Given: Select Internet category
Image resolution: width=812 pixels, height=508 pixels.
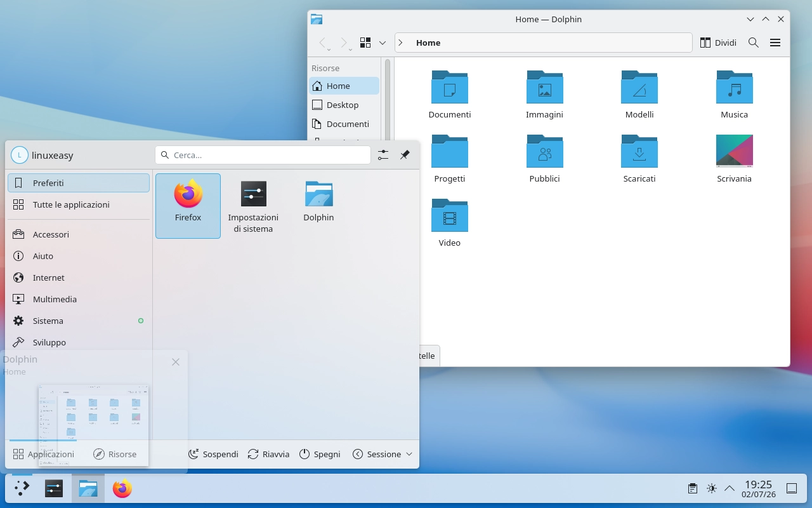Looking at the screenshot, I should click(79, 277).
